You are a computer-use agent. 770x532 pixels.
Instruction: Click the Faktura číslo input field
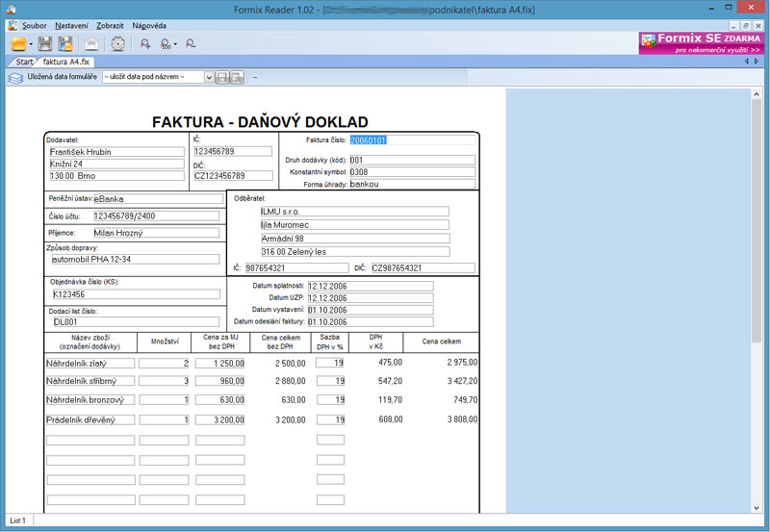[411, 139]
